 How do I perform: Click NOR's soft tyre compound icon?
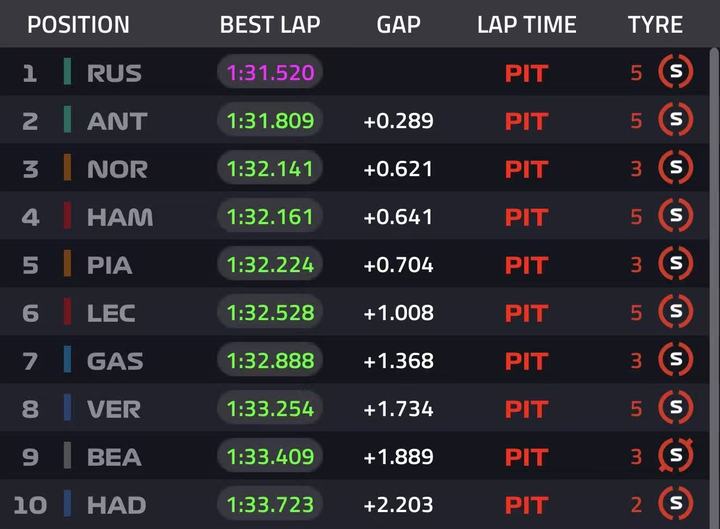pos(675,169)
